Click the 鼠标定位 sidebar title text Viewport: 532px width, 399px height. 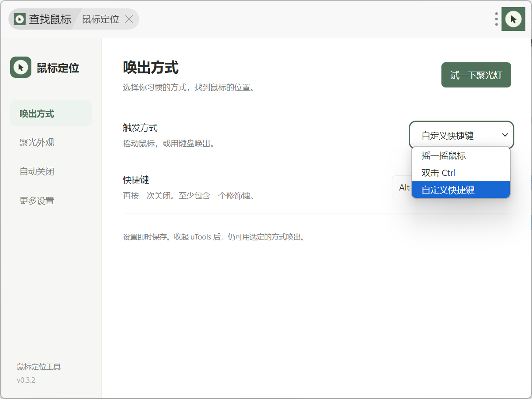[58, 68]
